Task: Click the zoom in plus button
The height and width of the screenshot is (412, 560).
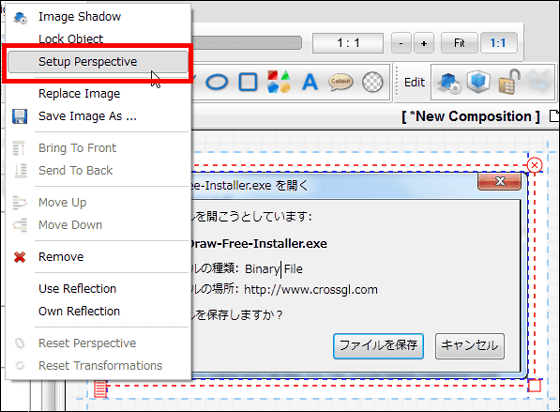Action: (424, 43)
